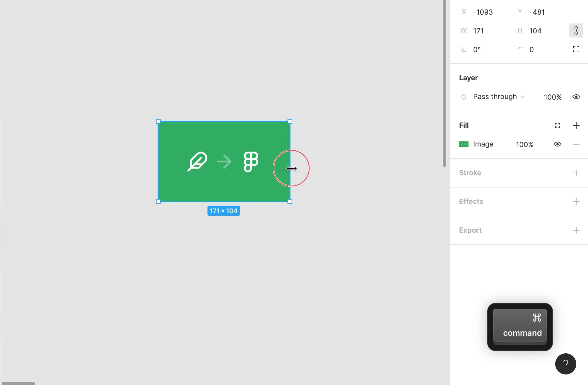The image size is (588, 385).
Task: Remove the Image fill with minus
Action: (576, 144)
